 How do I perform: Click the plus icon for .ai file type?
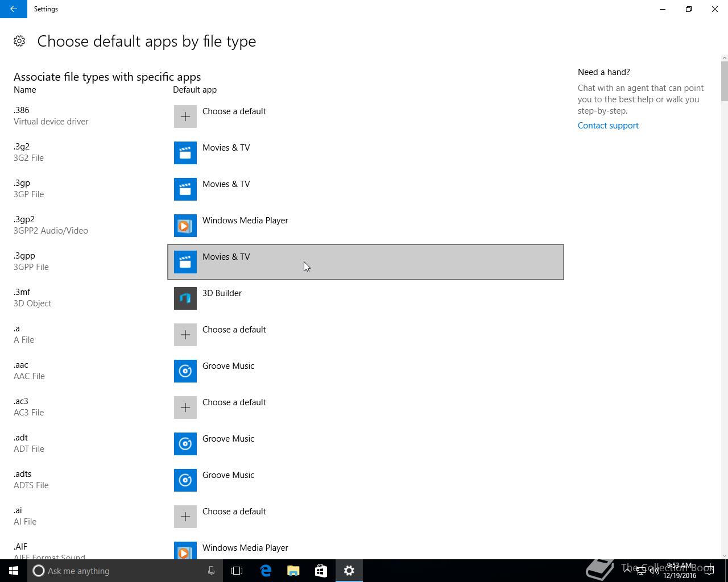185,517
